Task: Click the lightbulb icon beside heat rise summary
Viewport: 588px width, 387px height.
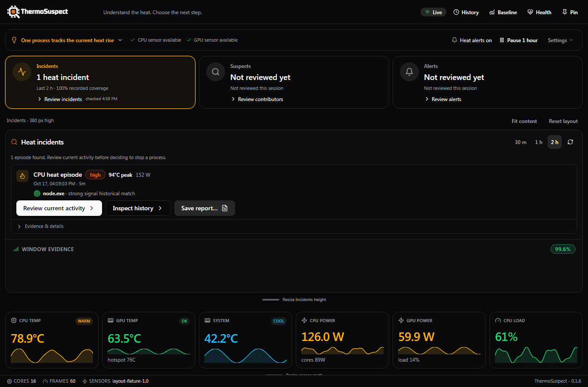Action: 14,40
